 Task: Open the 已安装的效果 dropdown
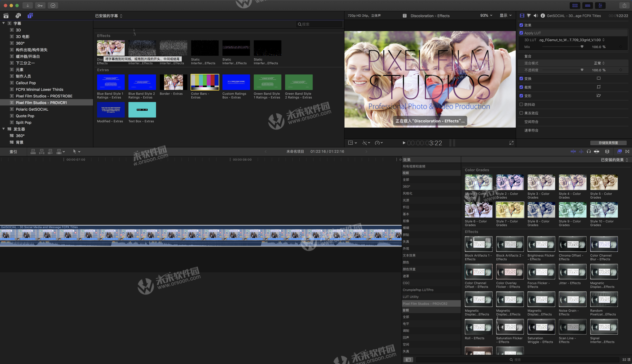tap(614, 160)
